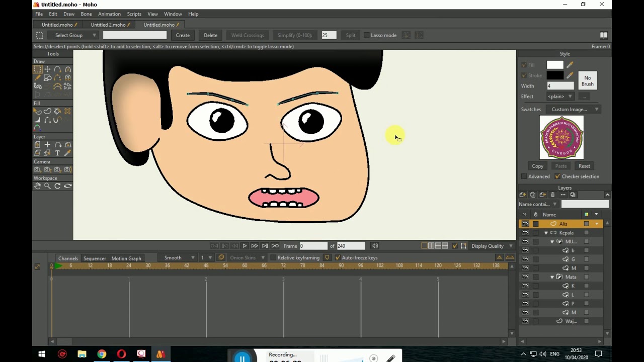Choose the Text layer tool
644x362 pixels.
coord(57,153)
